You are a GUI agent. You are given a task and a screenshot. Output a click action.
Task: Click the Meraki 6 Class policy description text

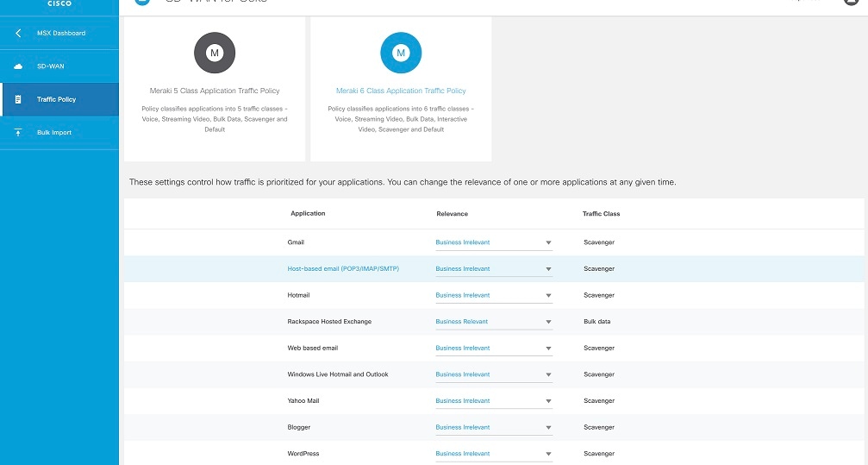pyautogui.click(x=401, y=119)
